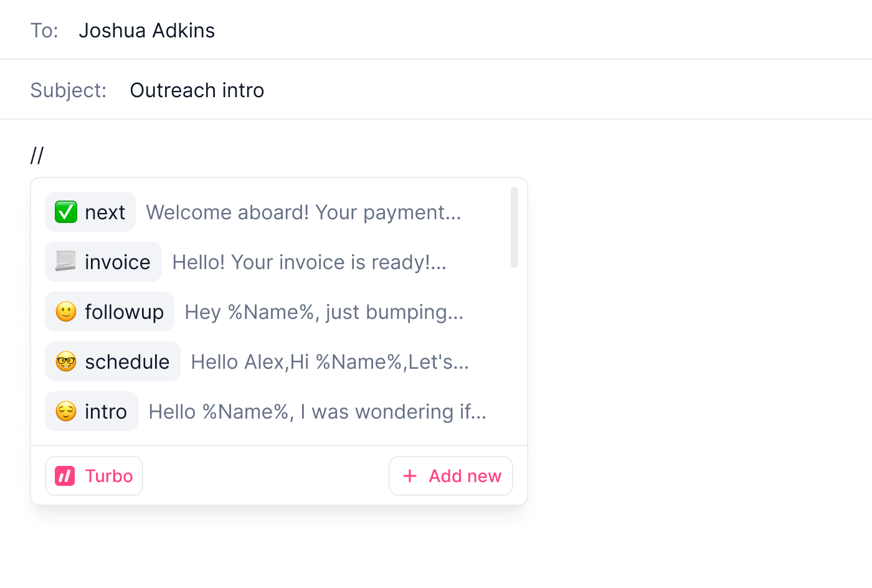This screenshot has height=588, width=872.
Task: Click the pink Turbo logo icon
Action: [x=65, y=476]
